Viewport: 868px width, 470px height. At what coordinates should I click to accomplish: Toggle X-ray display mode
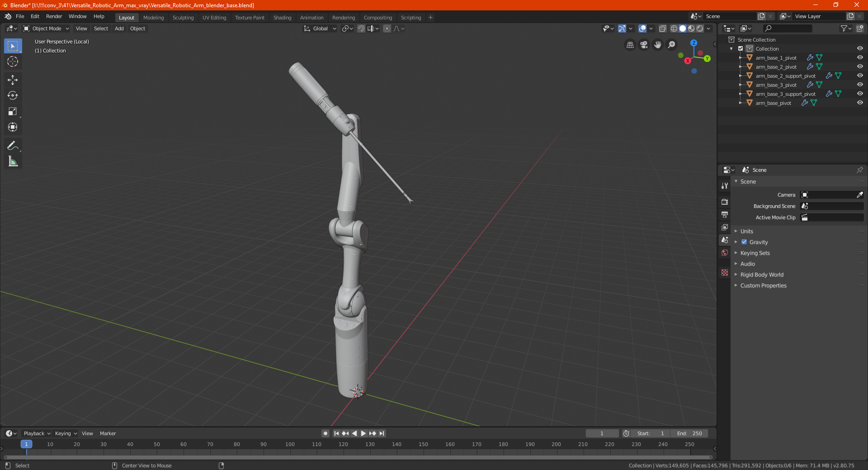662,28
